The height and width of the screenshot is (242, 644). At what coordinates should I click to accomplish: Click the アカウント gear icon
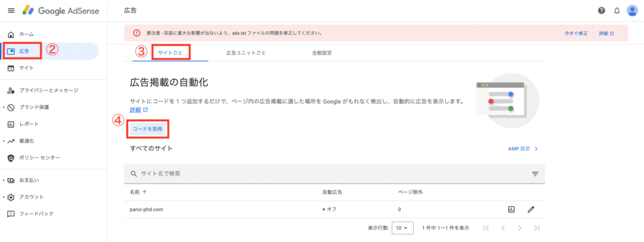click(x=11, y=197)
